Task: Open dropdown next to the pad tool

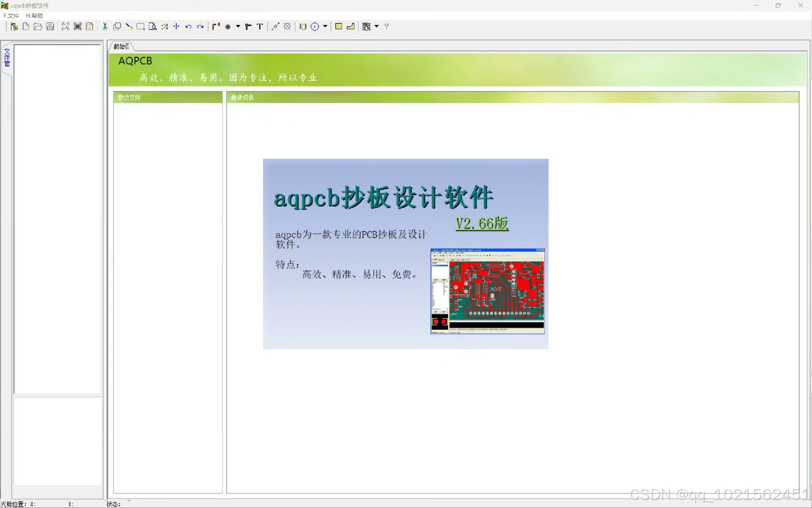Action: (238, 27)
